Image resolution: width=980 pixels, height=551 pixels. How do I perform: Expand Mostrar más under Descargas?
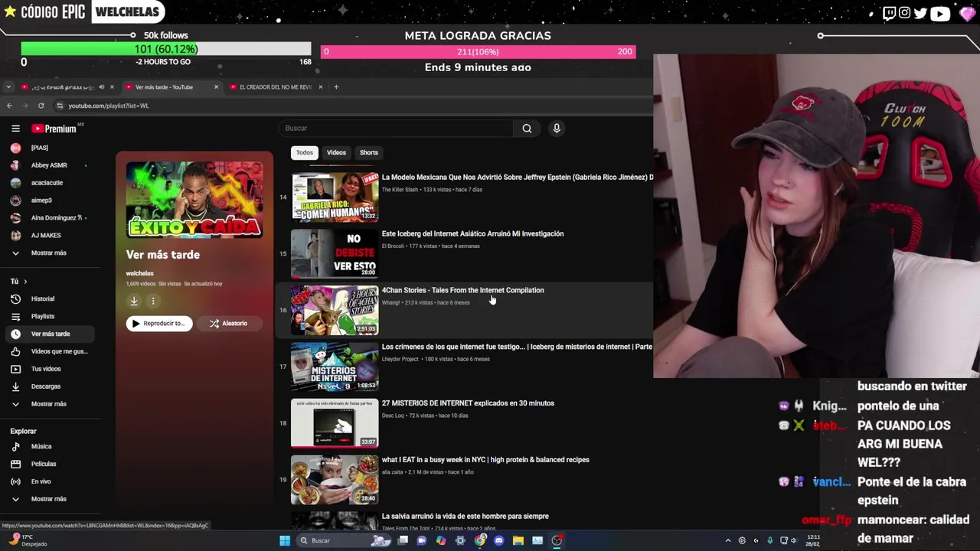click(x=51, y=404)
